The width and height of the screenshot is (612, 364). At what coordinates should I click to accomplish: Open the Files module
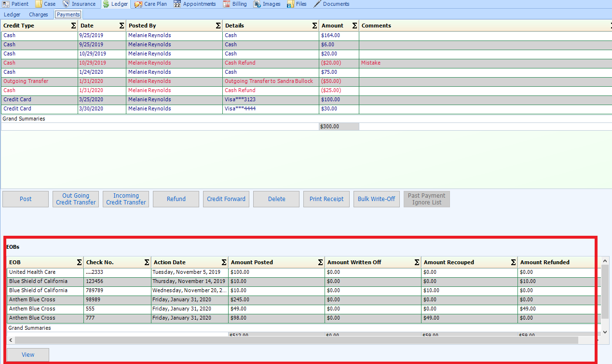point(301,4)
